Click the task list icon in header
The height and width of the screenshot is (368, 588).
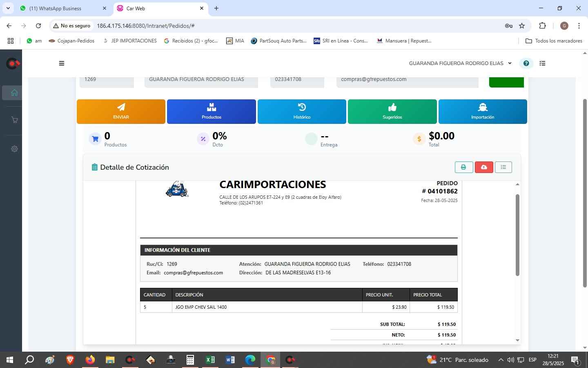(542, 63)
